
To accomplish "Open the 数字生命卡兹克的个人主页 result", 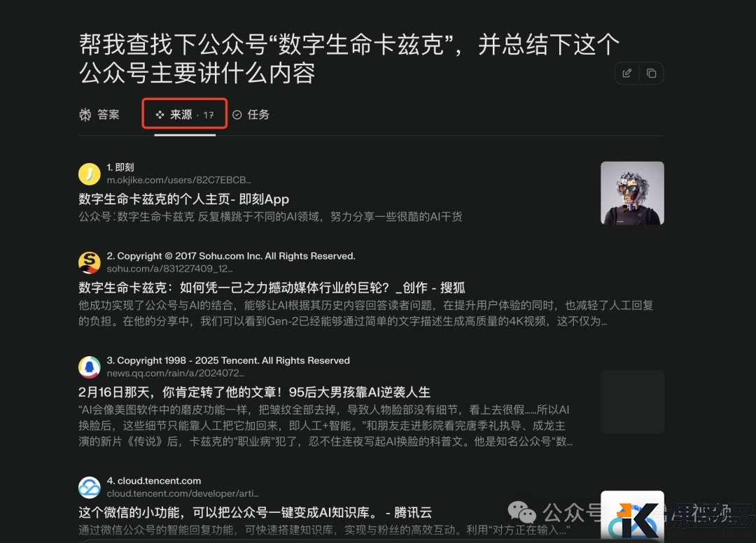I will coord(183,199).
